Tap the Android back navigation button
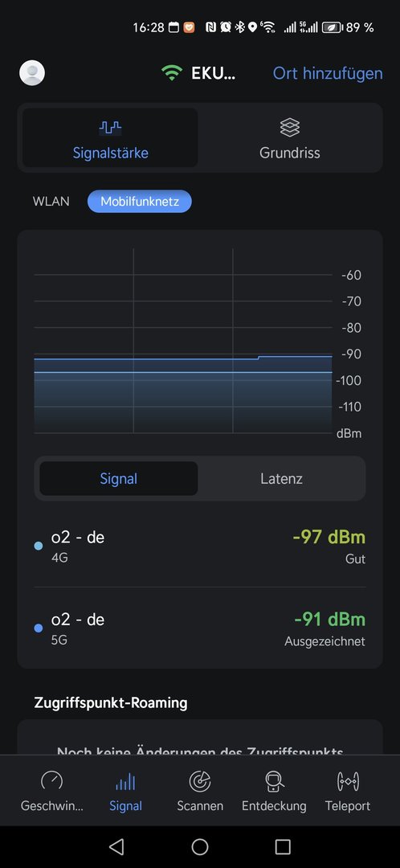 point(116,846)
